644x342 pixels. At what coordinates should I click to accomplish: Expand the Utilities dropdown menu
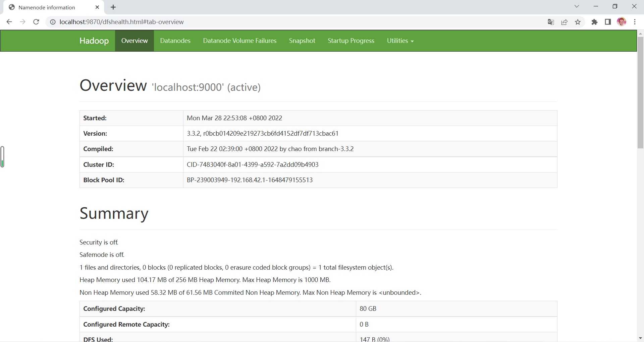pyautogui.click(x=400, y=41)
